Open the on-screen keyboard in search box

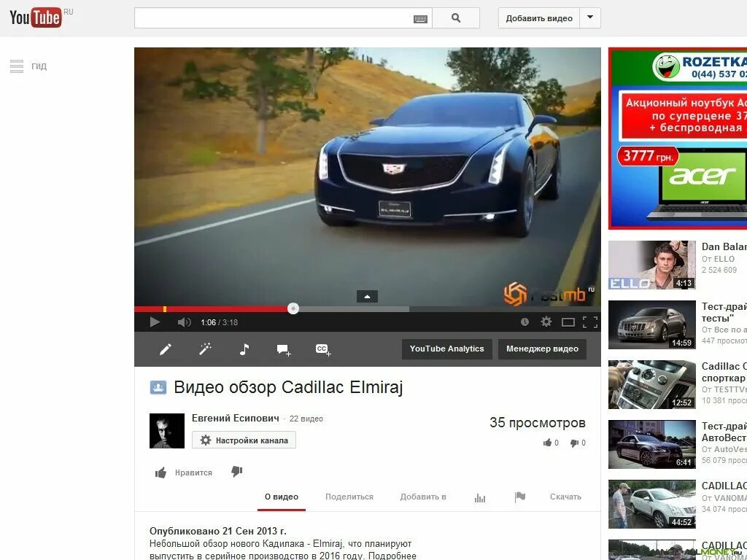(420, 19)
